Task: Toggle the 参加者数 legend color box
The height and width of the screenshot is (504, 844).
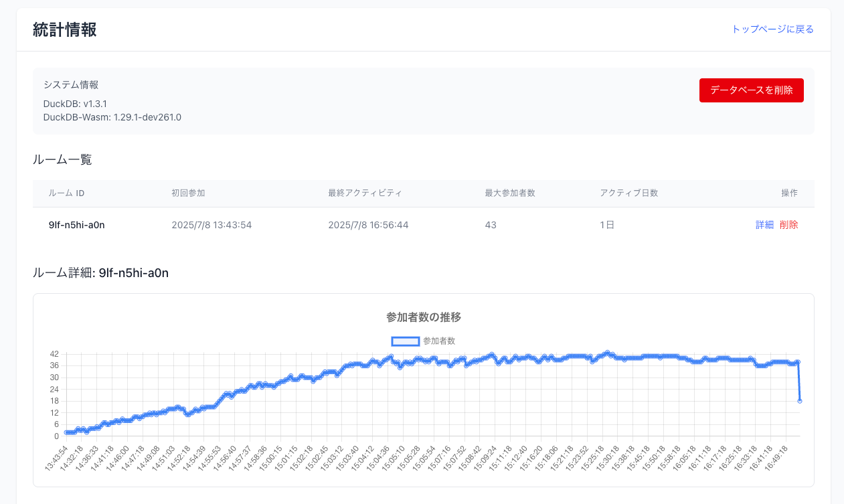Action: [405, 341]
